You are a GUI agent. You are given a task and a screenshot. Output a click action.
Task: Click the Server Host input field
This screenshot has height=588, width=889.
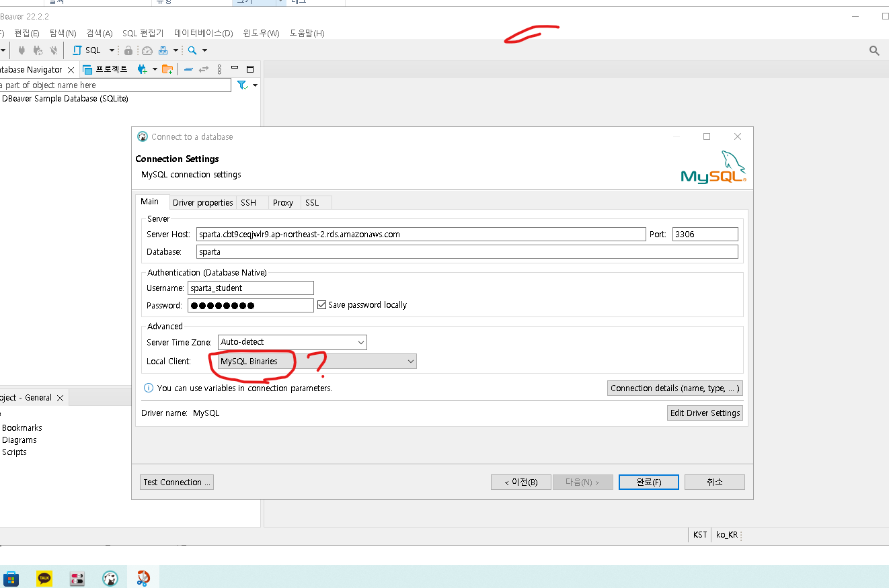pos(421,235)
